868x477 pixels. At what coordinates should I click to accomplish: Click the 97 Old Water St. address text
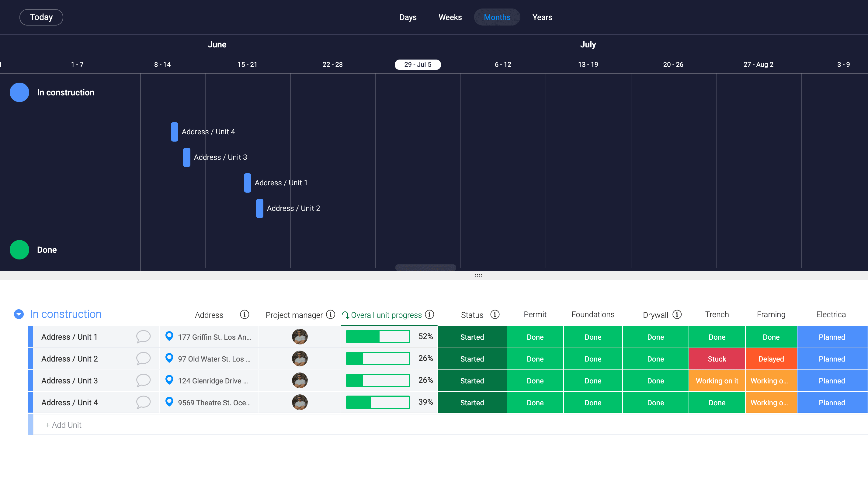click(214, 359)
